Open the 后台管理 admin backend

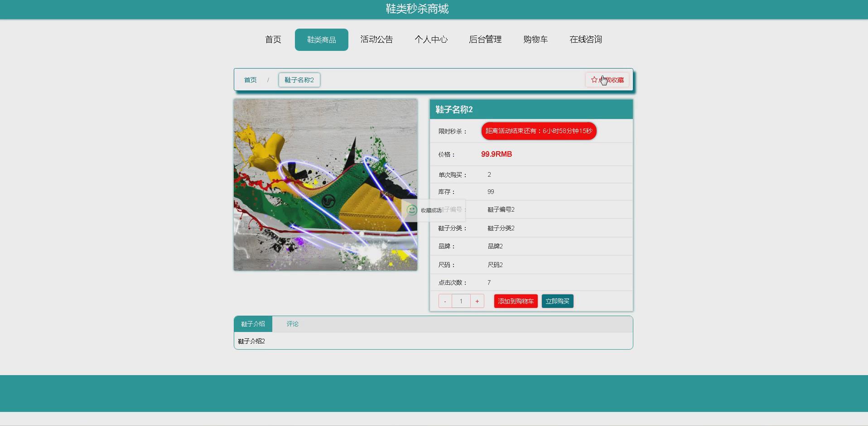pyautogui.click(x=485, y=39)
